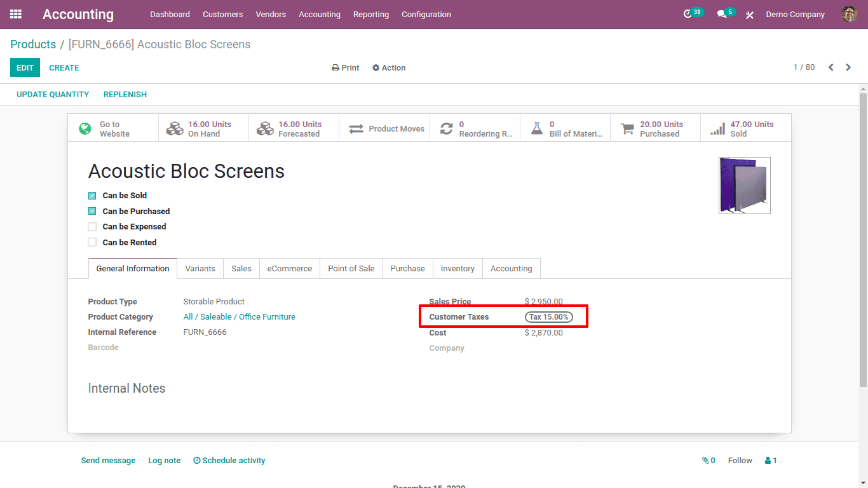868x488 pixels.
Task: Open Product Moves via arrows icon
Action: pyautogui.click(x=356, y=129)
